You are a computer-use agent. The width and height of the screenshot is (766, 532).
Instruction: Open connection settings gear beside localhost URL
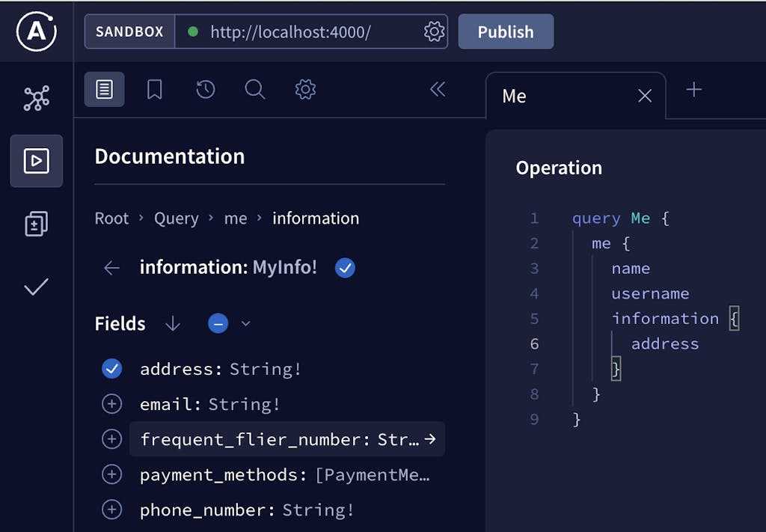(434, 31)
